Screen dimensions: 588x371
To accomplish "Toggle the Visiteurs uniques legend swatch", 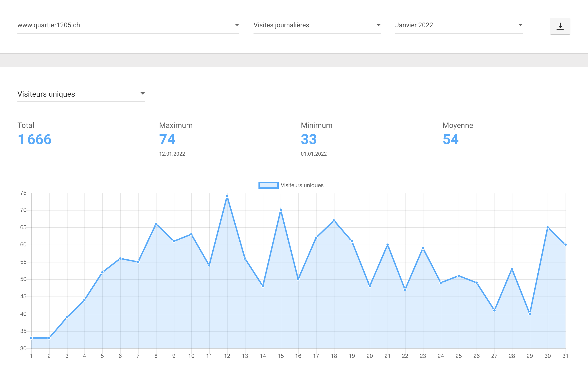I will point(268,185).
